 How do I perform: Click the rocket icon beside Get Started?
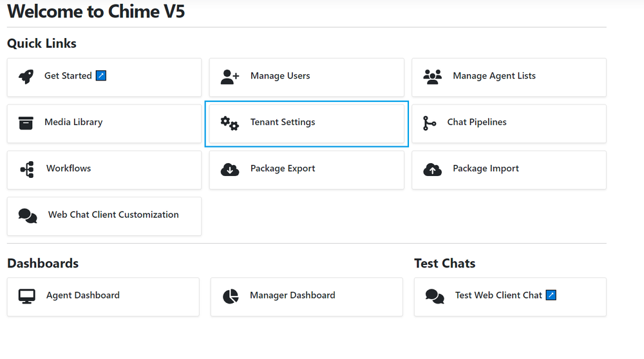tap(26, 77)
